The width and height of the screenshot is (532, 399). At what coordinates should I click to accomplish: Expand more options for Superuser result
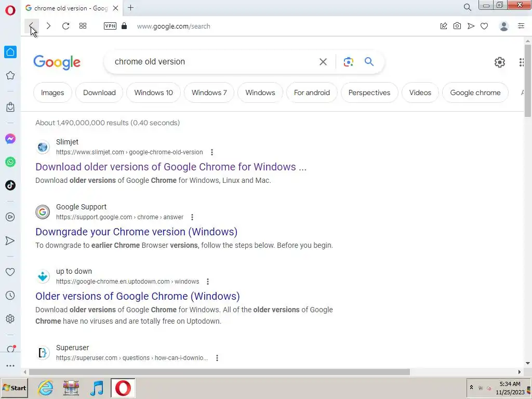tap(217, 358)
